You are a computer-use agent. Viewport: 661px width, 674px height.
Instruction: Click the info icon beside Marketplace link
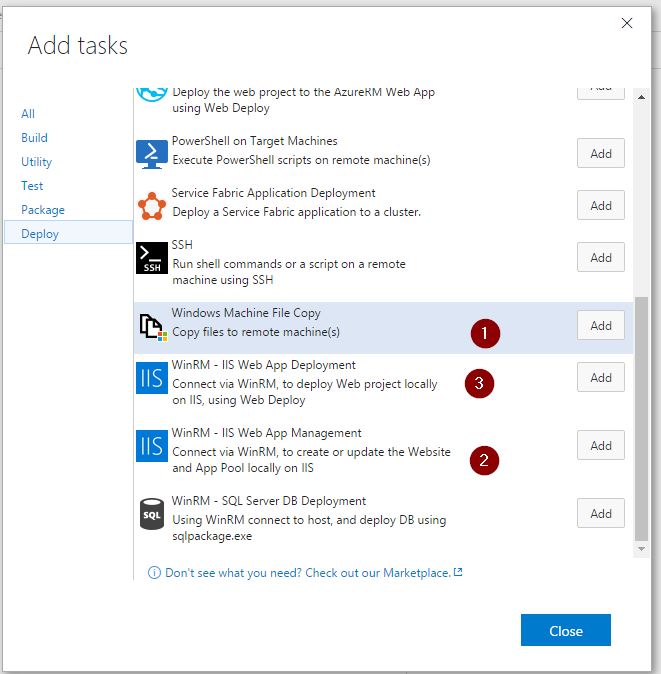click(x=154, y=573)
